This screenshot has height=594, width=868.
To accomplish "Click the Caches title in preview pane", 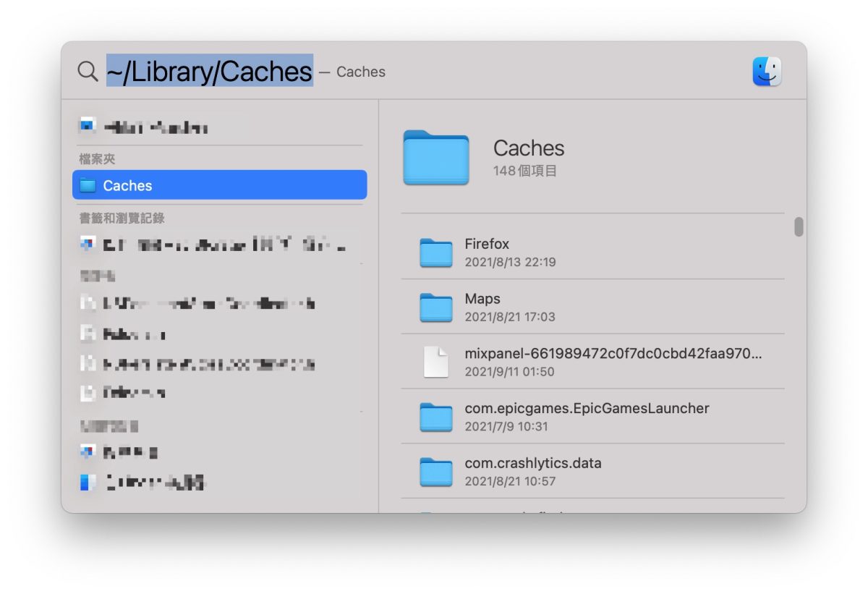I will pyautogui.click(x=529, y=148).
